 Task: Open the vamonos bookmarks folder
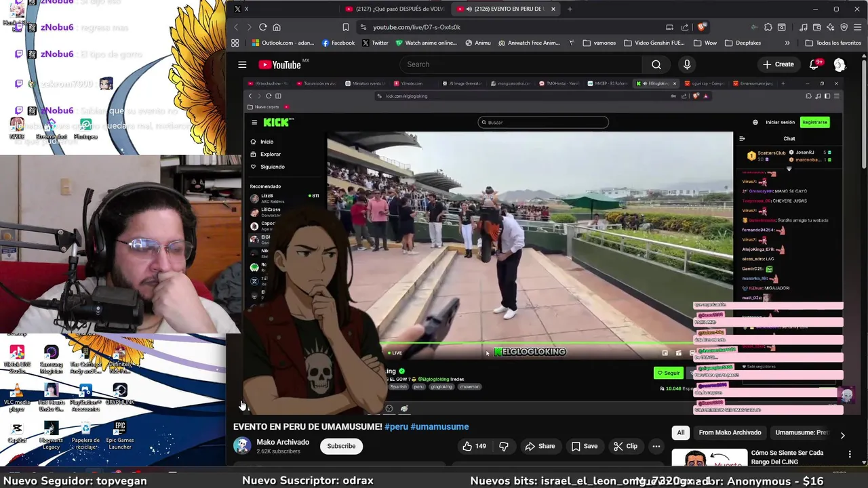click(x=599, y=43)
